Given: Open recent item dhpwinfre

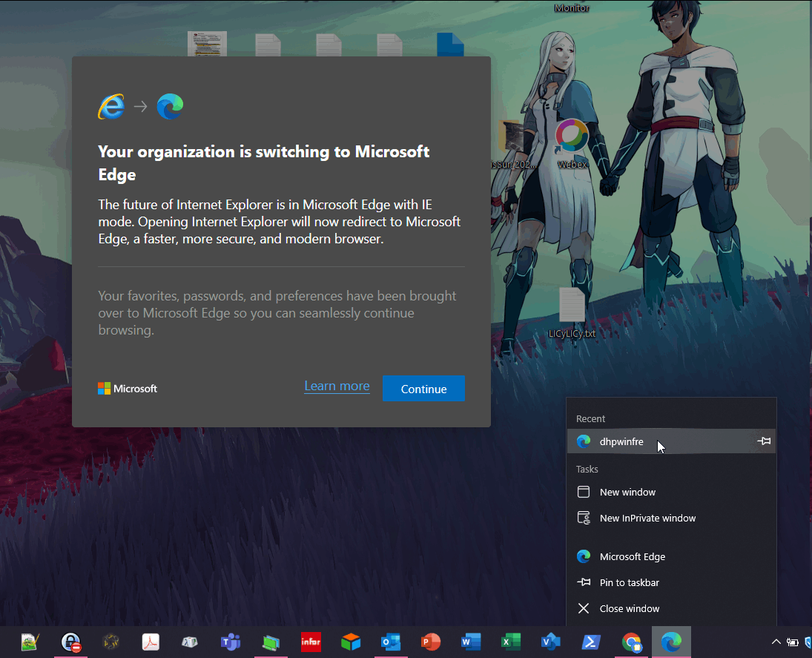Looking at the screenshot, I should pos(671,441).
